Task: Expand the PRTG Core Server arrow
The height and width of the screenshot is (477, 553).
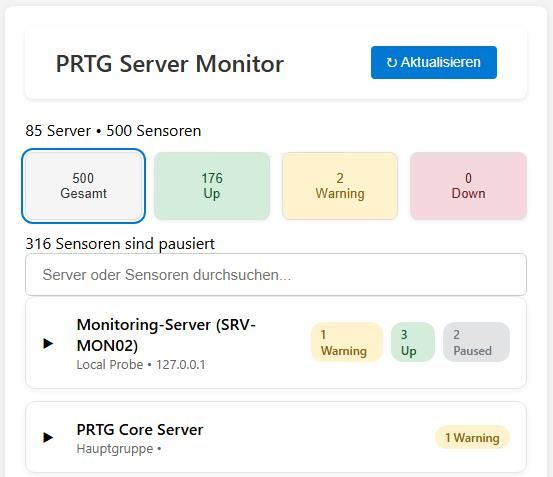Action: pyautogui.click(x=48, y=438)
